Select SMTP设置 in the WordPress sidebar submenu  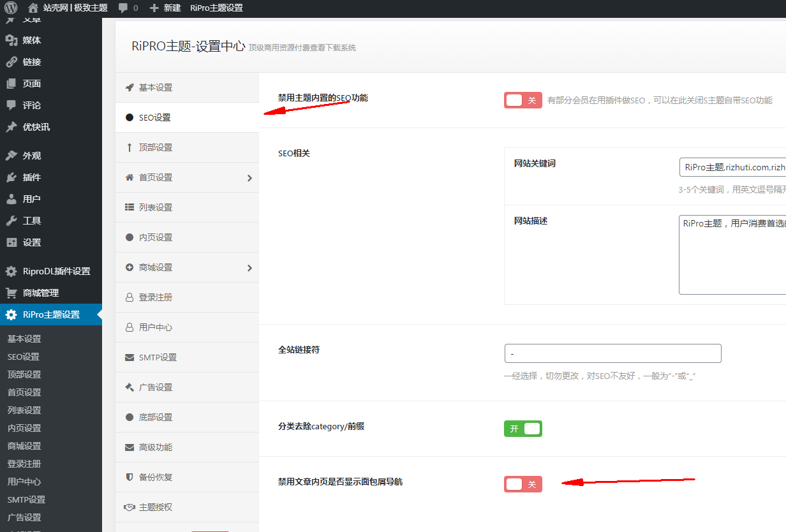26,499
